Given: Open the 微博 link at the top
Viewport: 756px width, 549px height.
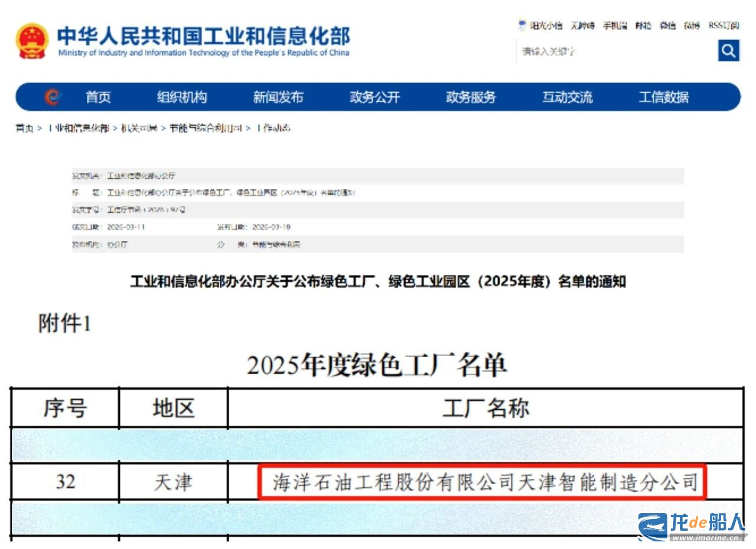Looking at the screenshot, I should click(692, 26).
